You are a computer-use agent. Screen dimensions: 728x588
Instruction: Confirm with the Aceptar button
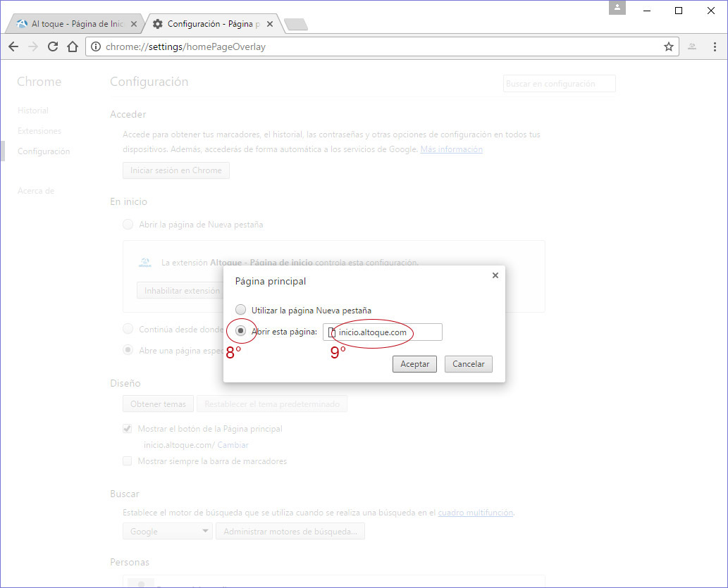click(x=414, y=364)
